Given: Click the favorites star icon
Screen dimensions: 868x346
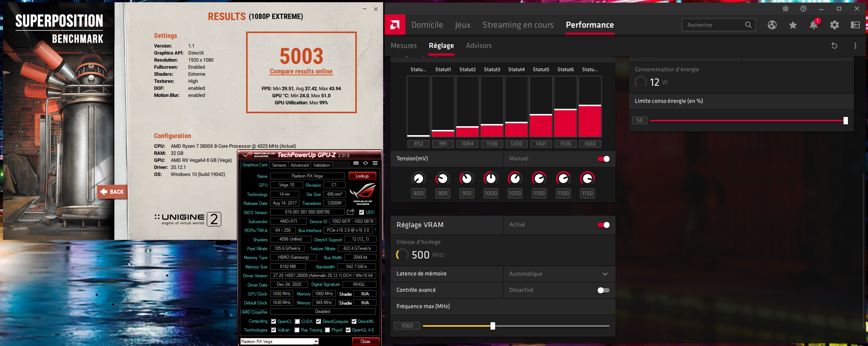Looking at the screenshot, I should [793, 25].
